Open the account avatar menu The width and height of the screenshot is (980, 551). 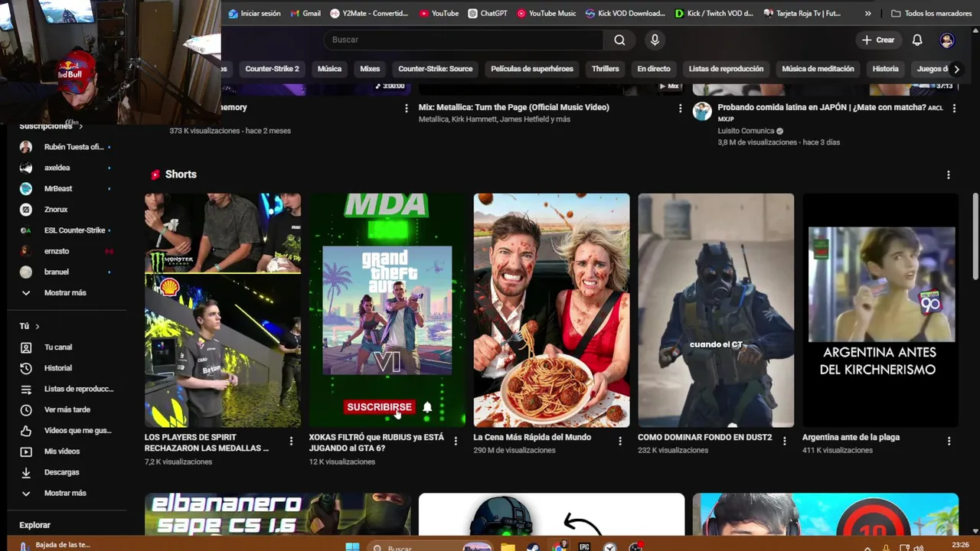[947, 40]
